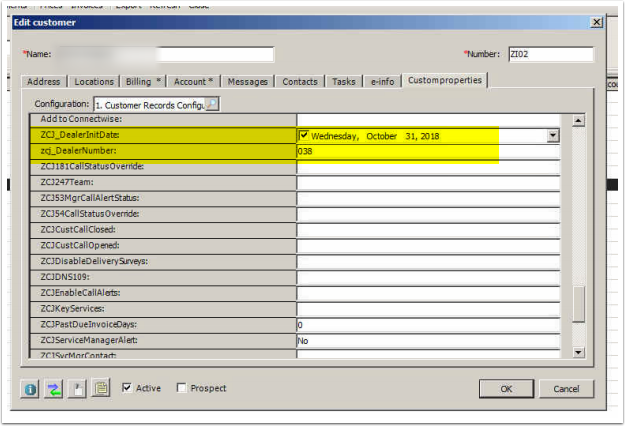Click the blank document icon button
Image resolution: width=625 pixels, height=426 pixels.
coord(77,389)
